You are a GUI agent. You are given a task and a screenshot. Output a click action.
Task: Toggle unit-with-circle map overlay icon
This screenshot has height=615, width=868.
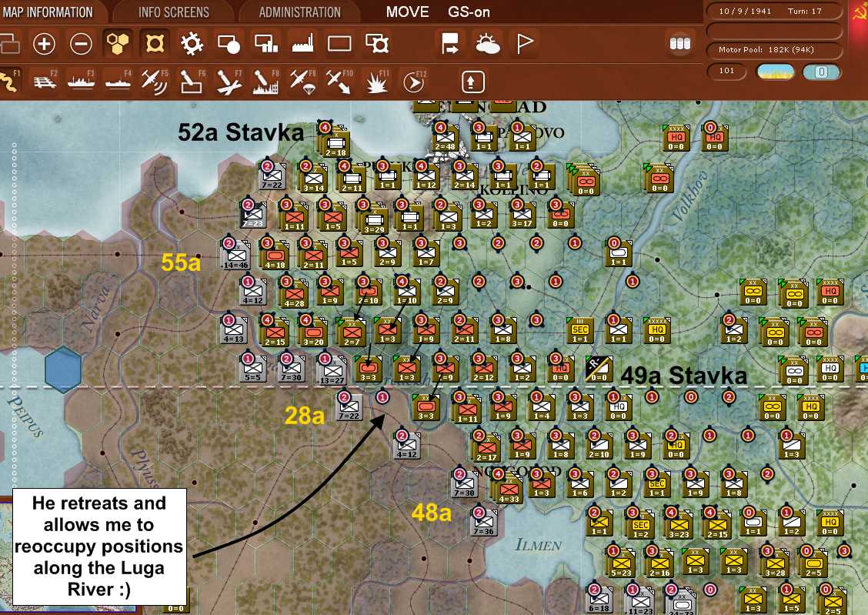coord(229,44)
